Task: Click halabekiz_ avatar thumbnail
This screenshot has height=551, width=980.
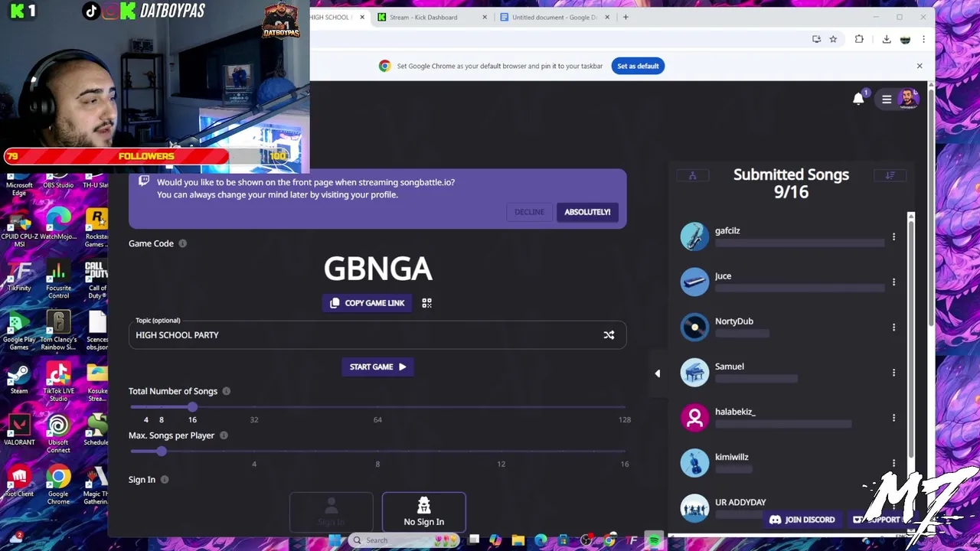Action: 694,418
